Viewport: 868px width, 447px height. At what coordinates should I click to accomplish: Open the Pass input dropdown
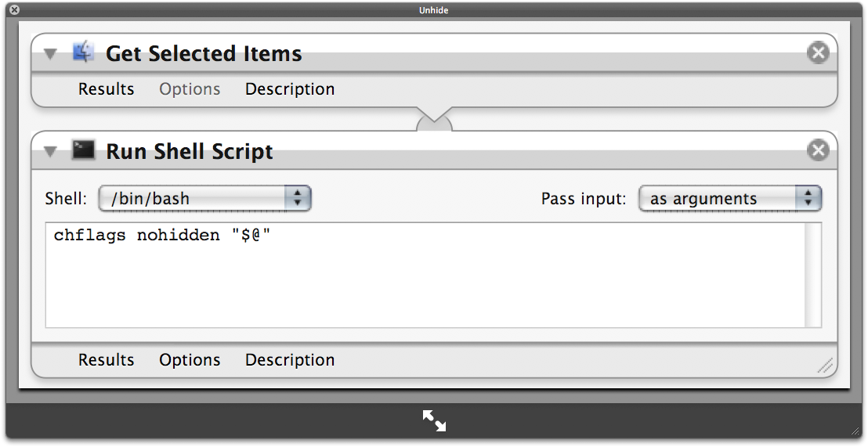[x=730, y=198]
